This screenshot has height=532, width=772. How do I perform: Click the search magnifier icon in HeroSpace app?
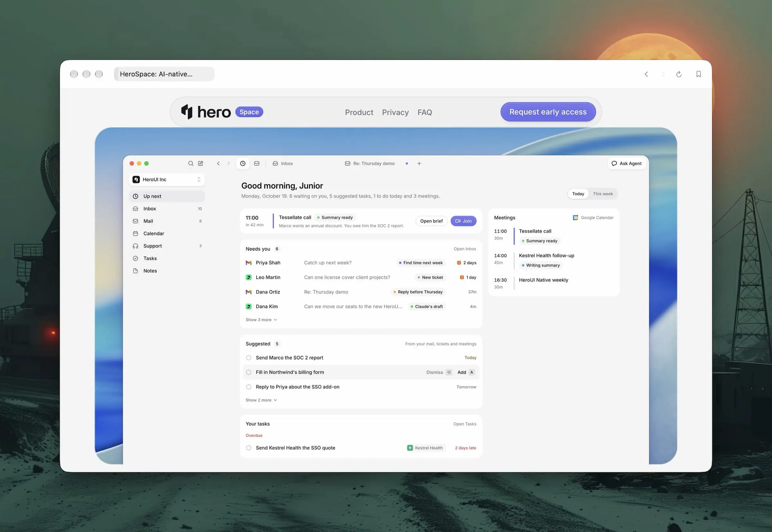click(191, 163)
